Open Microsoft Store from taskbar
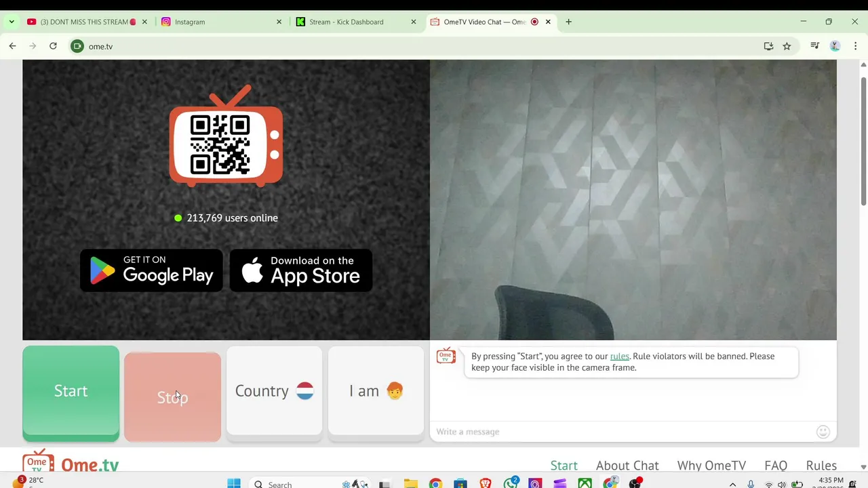 point(460,483)
